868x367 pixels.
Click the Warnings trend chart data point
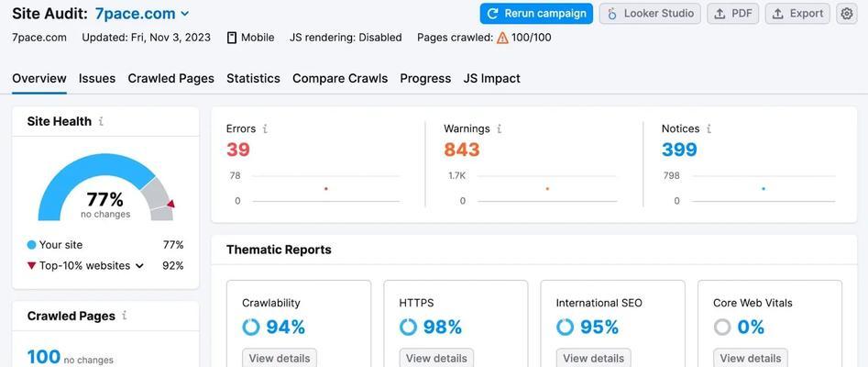tap(547, 189)
